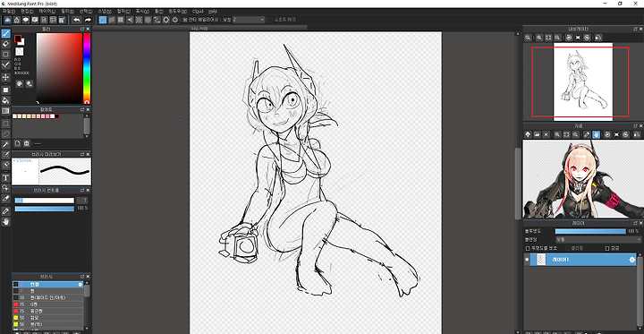Screen dimensions: 644x334
Task: Undock the Brush Preview panel
Action: (x=82, y=154)
